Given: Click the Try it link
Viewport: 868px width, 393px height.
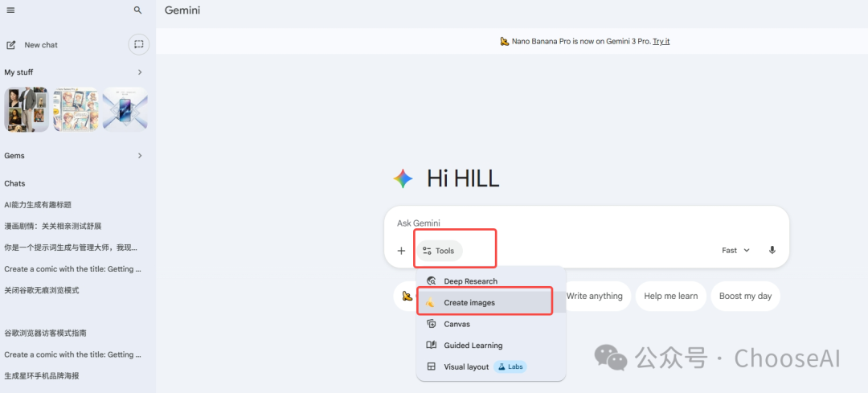Looking at the screenshot, I should (x=661, y=42).
